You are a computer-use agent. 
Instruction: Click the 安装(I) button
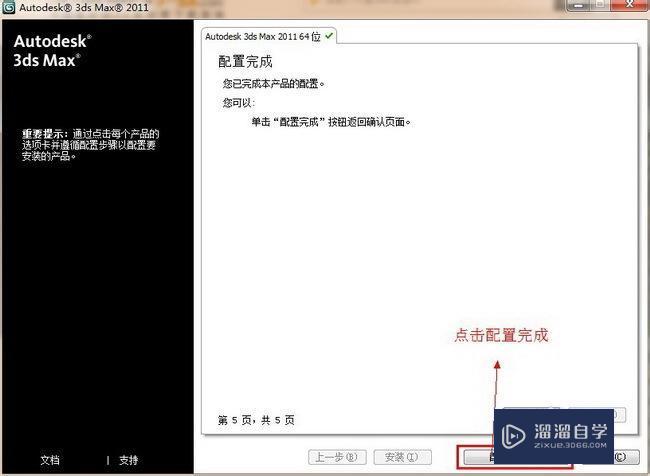pos(403,457)
